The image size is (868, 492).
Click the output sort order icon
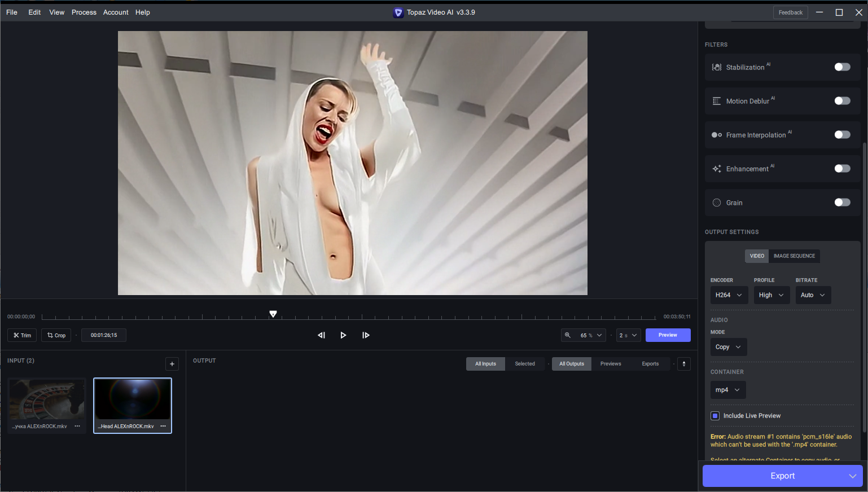pos(684,364)
